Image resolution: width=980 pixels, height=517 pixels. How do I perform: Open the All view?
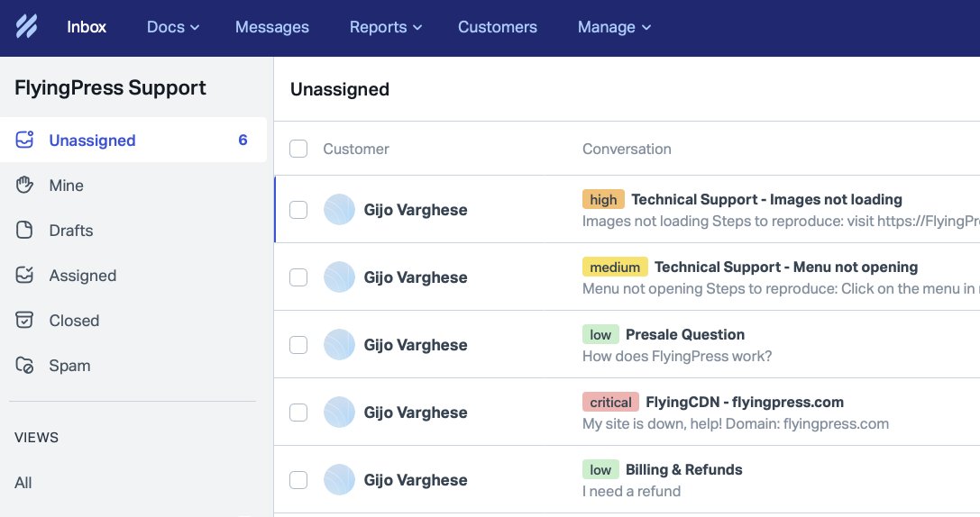23,483
